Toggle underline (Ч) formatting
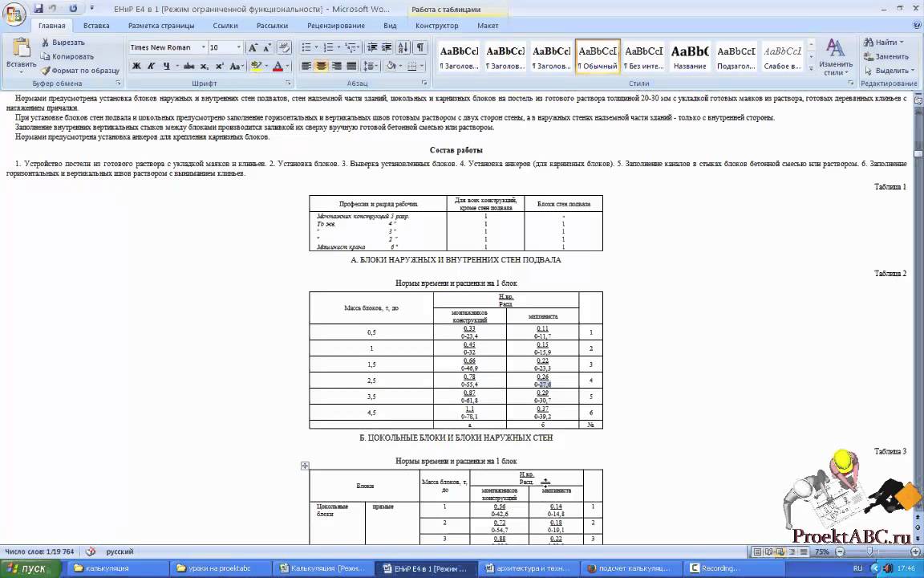Viewport: 924px width, 578px height. (x=166, y=66)
